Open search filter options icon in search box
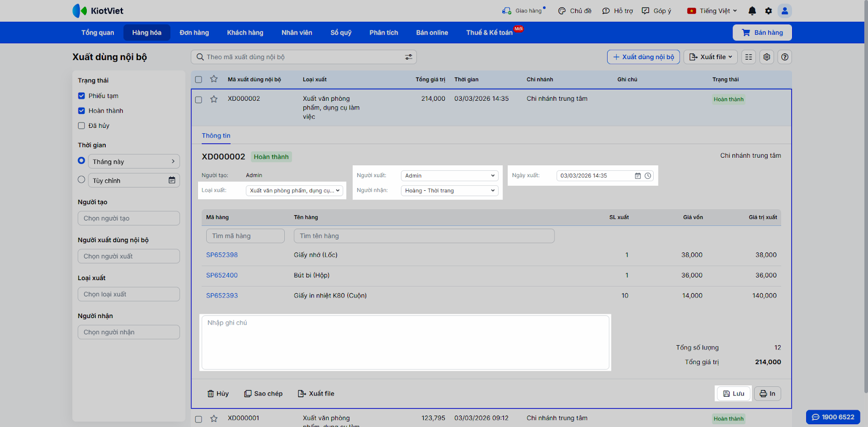Screen dimensions: 868x427 [409, 57]
